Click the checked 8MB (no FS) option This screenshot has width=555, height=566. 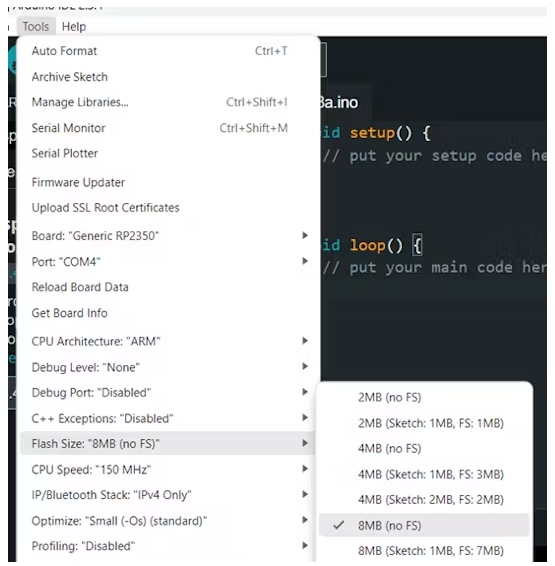(424, 526)
